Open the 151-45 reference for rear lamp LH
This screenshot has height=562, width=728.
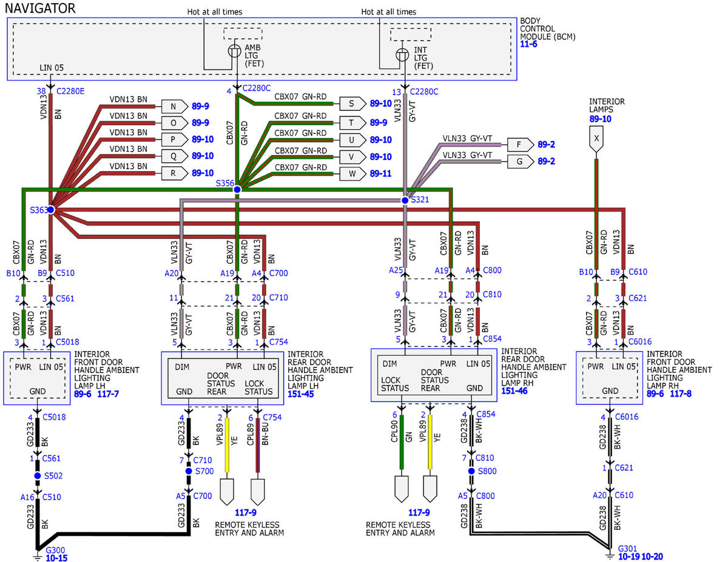302,394
